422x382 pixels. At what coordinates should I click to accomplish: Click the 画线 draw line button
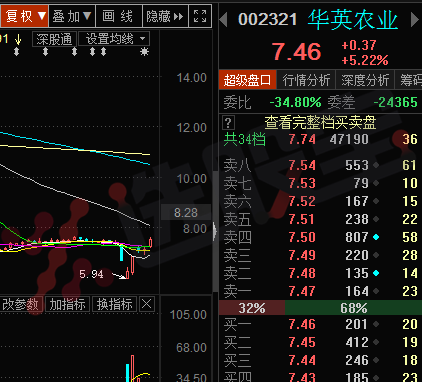point(118,16)
